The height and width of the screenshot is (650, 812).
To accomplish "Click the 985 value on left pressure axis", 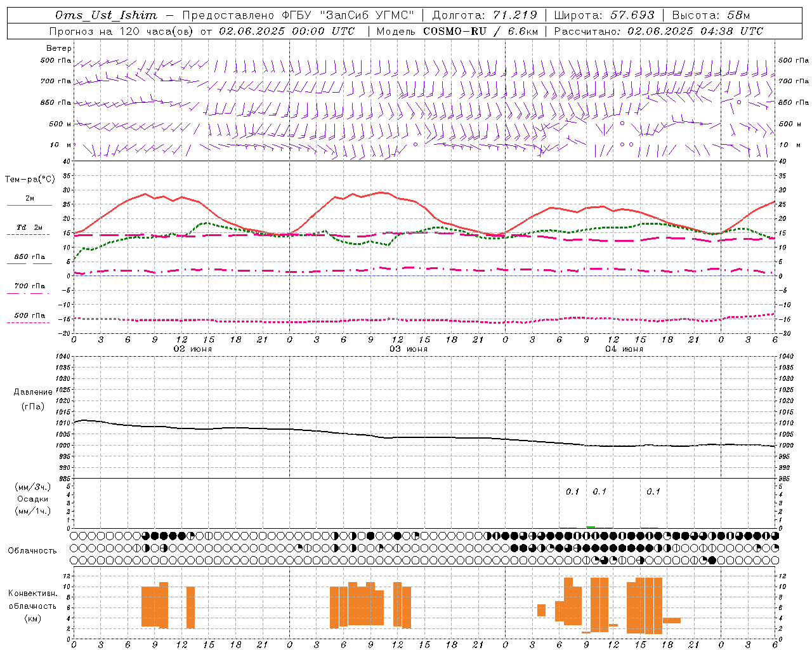I will (x=66, y=479).
